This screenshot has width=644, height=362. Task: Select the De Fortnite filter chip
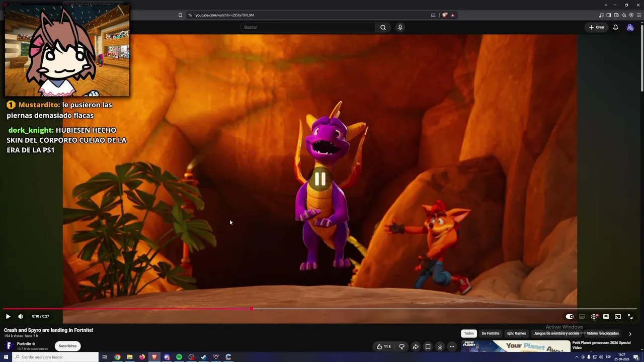pyautogui.click(x=491, y=333)
